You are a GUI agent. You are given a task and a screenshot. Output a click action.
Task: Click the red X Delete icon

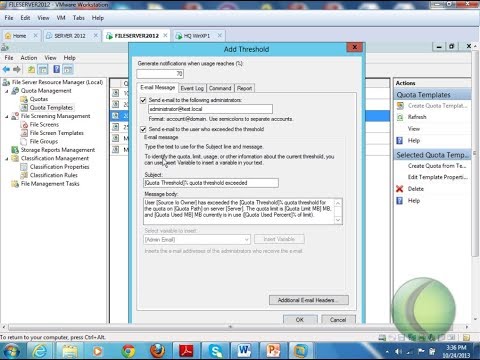[400, 189]
